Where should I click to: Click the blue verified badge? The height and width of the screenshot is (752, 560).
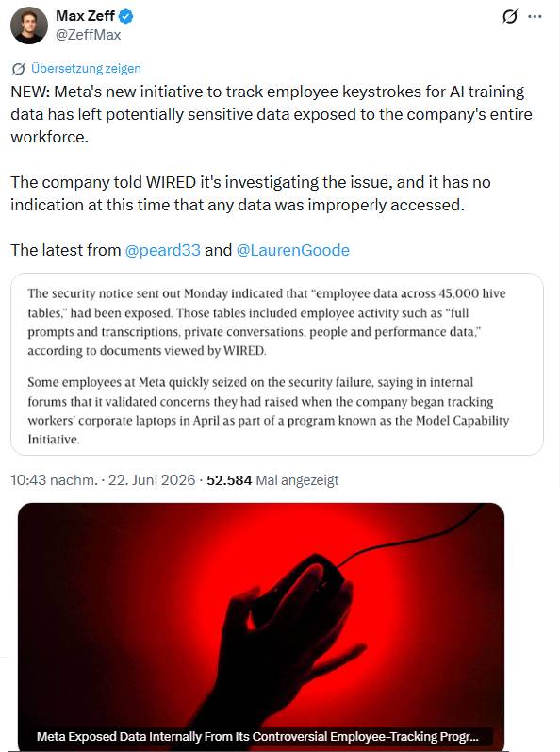pyautogui.click(x=126, y=17)
